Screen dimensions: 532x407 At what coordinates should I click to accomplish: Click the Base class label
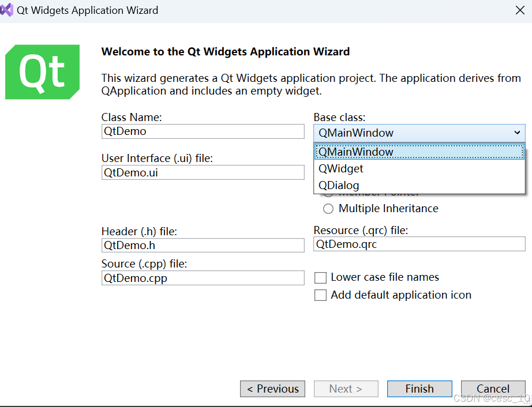pos(339,117)
